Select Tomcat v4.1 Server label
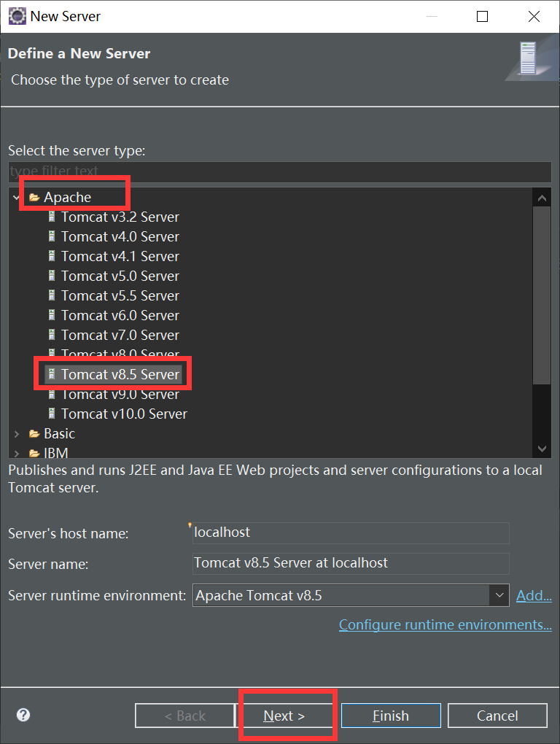Image resolution: width=560 pixels, height=744 pixels. pos(120,256)
